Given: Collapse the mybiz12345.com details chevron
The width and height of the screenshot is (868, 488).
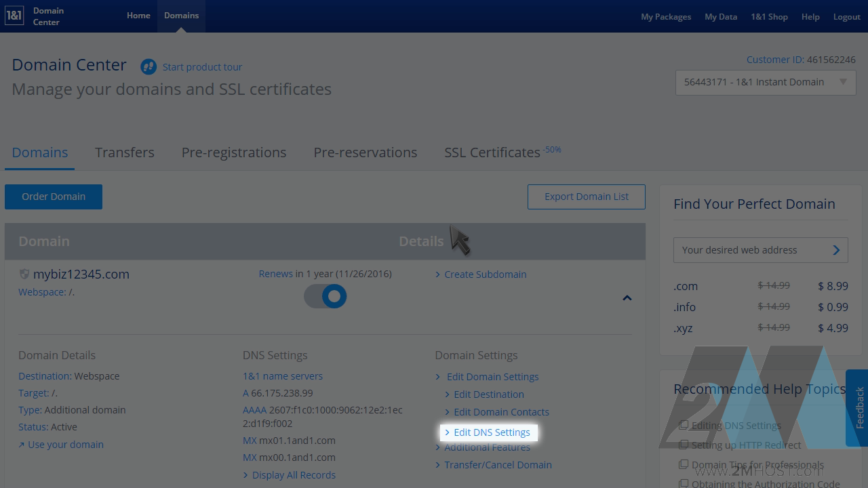Looking at the screenshot, I should tap(627, 298).
